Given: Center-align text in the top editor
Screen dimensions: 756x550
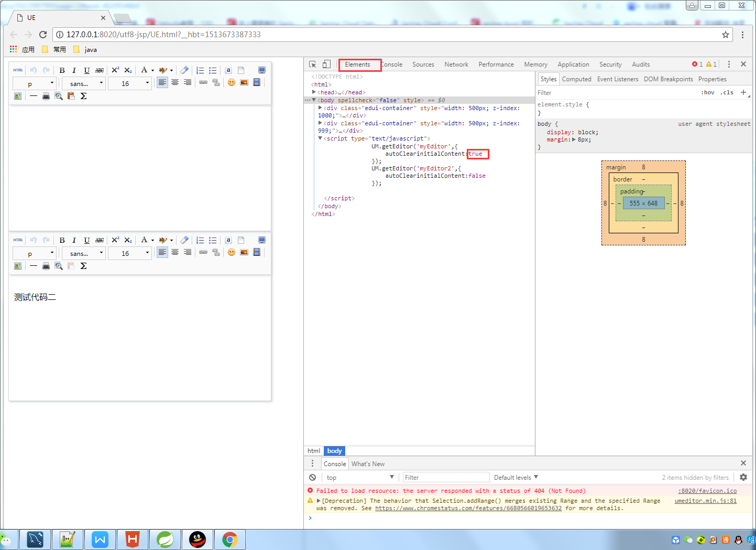Looking at the screenshot, I should pos(175,83).
